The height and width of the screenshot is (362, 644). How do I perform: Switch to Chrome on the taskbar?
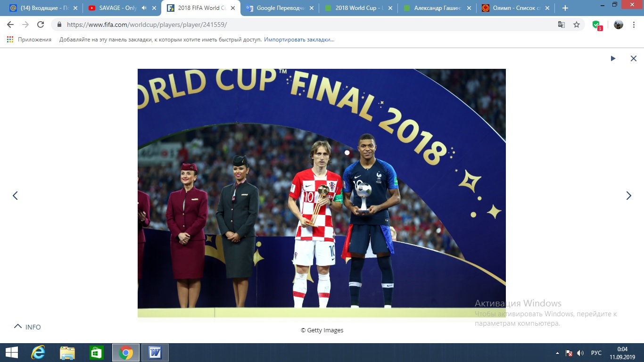tap(125, 353)
